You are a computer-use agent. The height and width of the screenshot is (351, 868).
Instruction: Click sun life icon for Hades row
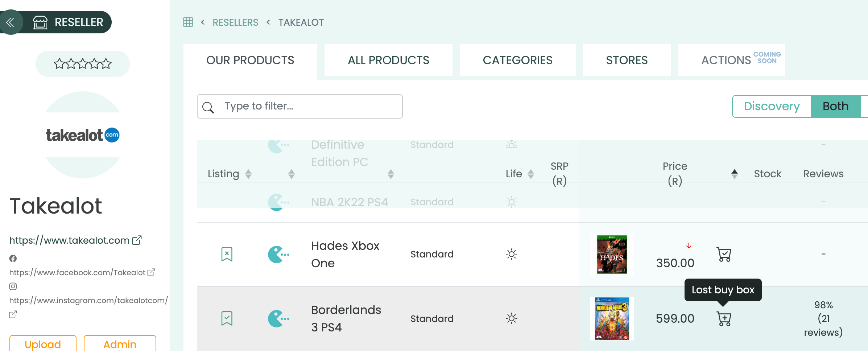coord(511,254)
